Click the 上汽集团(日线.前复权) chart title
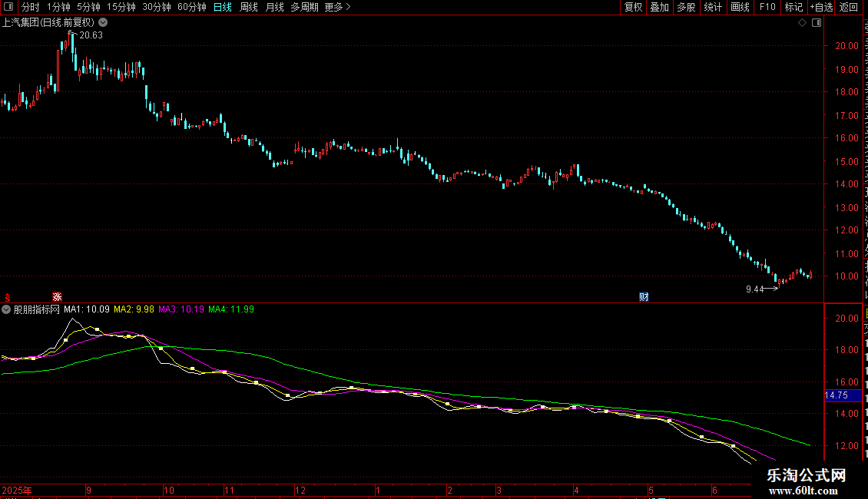This screenshot has width=868, height=499. tap(48, 23)
